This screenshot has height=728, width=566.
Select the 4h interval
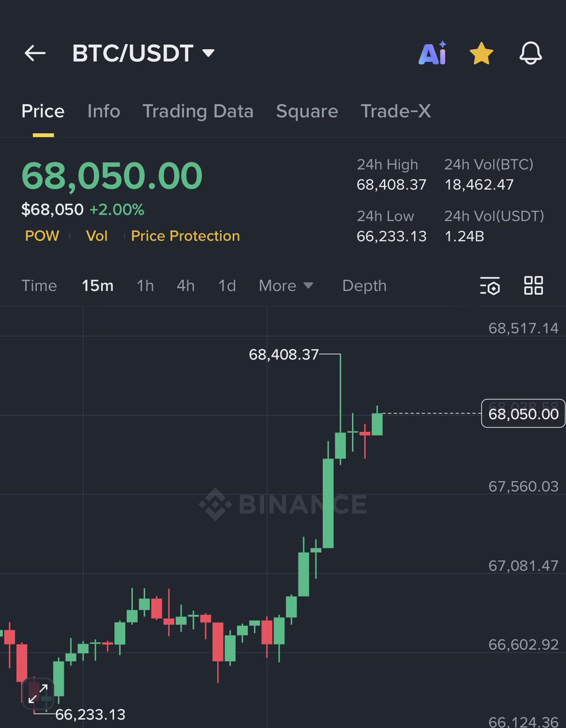(186, 286)
